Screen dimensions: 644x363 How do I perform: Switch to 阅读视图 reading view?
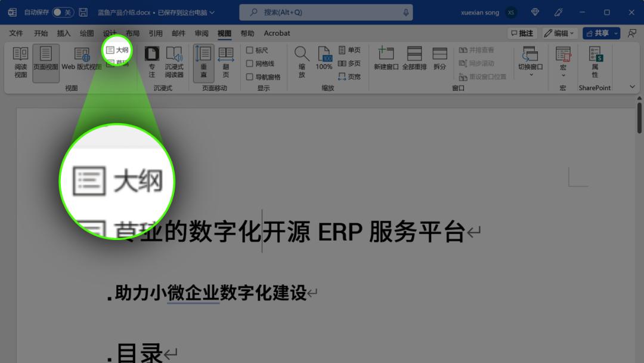coord(21,64)
